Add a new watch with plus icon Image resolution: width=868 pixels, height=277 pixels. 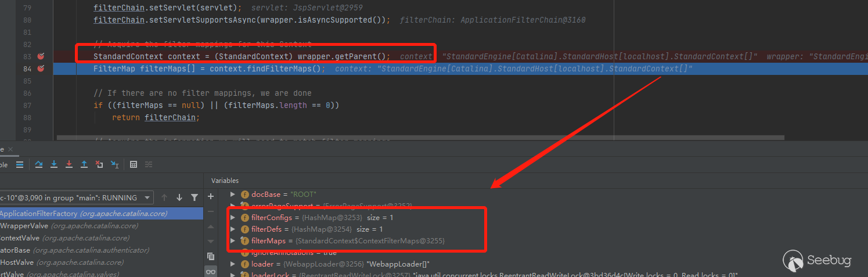tap(211, 196)
